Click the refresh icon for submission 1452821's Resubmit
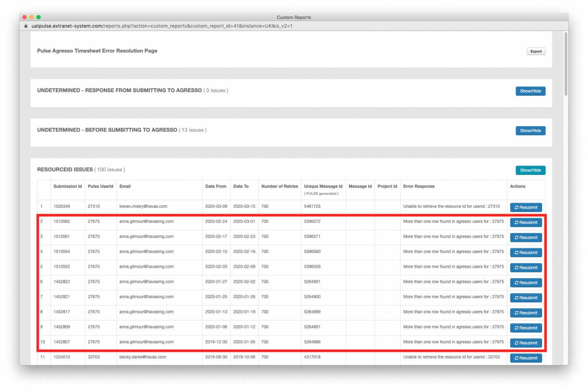The height and width of the screenshot is (391, 588). click(x=516, y=298)
